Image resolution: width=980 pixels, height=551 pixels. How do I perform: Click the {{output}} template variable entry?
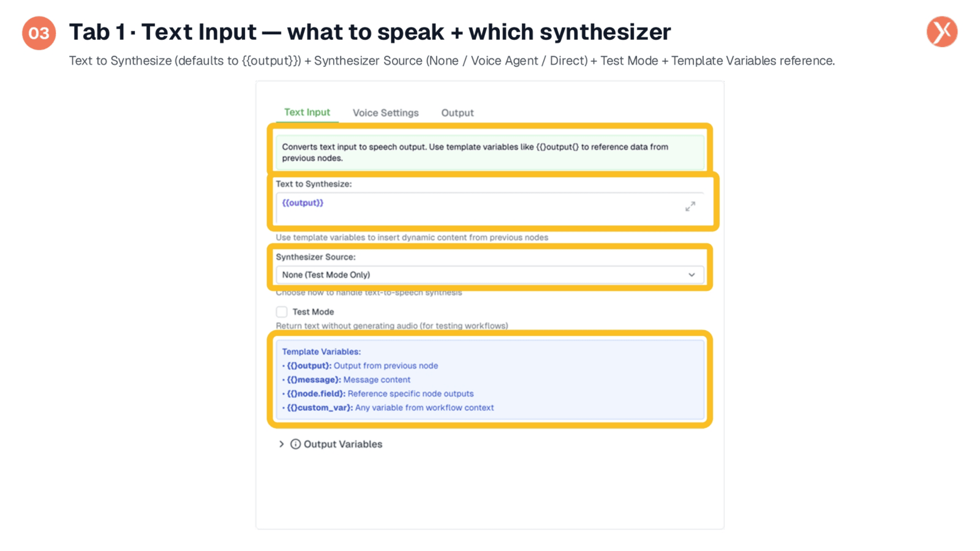pyautogui.click(x=360, y=365)
